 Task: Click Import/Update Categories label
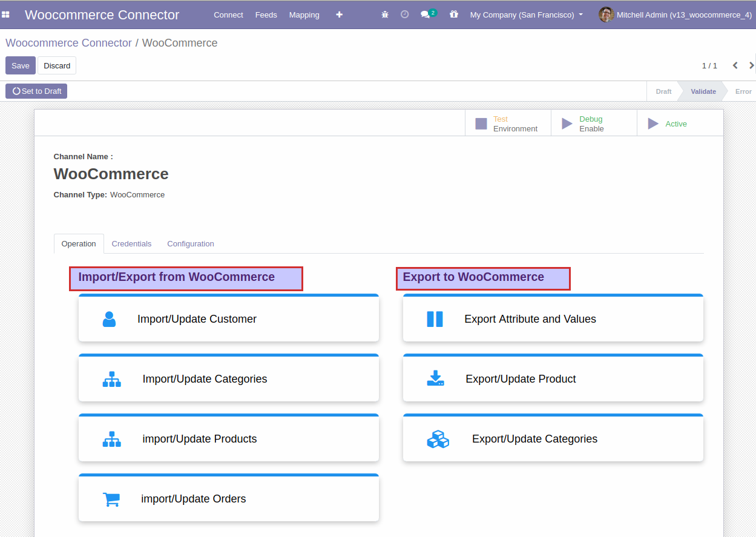(205, 379)
